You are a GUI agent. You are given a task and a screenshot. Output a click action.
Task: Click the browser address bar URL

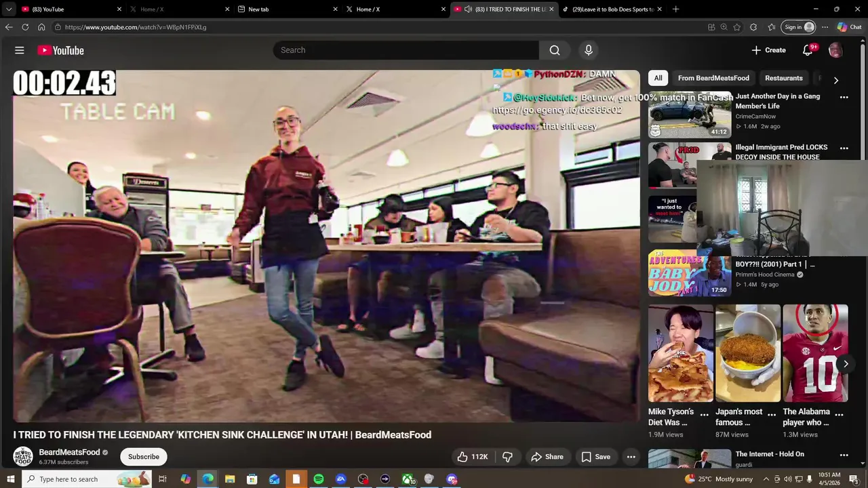tap(135, 27)
